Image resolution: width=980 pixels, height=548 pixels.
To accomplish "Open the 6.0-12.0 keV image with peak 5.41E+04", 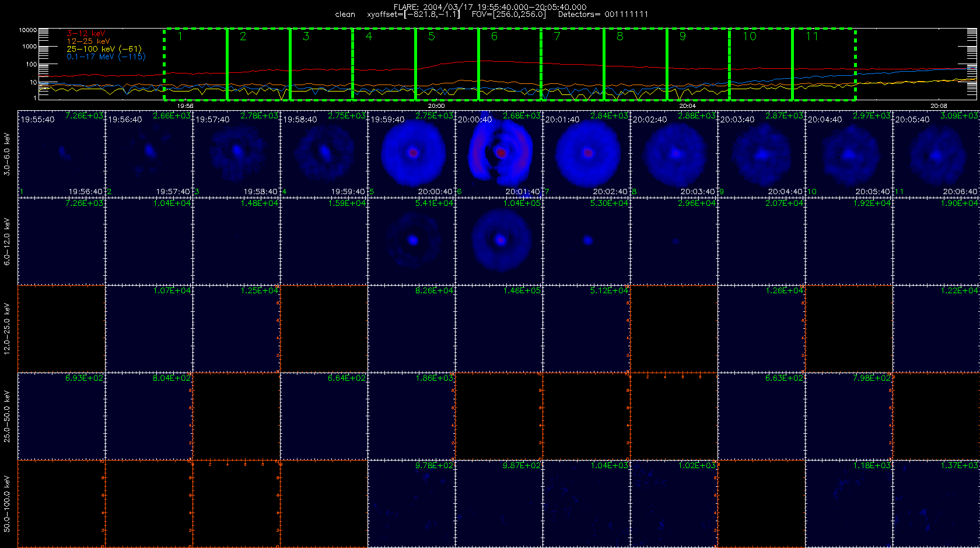I will pyautogui.click(x=411, y=241).
